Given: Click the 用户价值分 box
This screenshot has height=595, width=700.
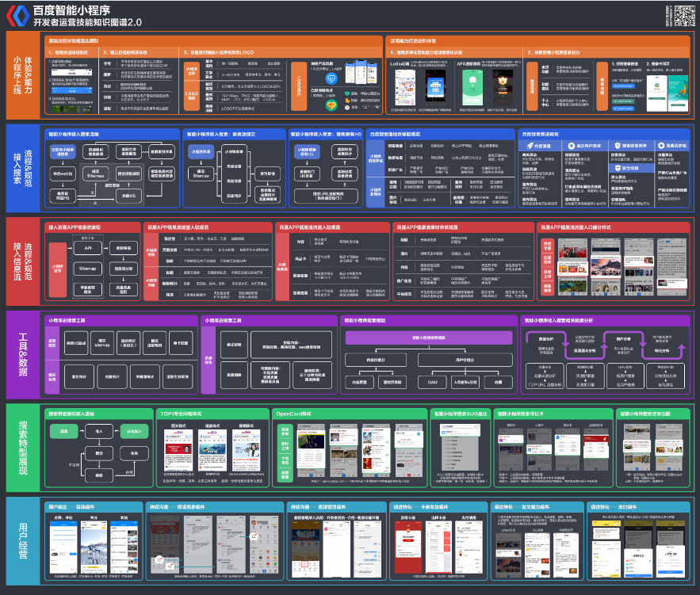Looking at the screenshot, I should 465,360.
